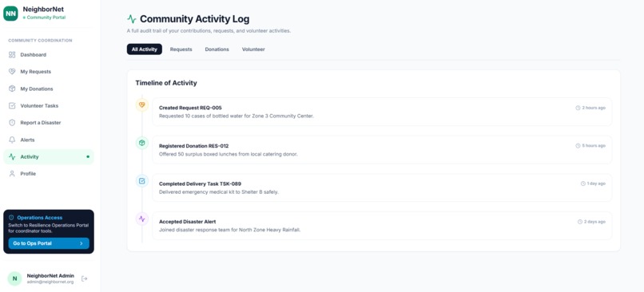The height and width of the screenshot is (292, 644).
Task: Open Dashboard from the sidebar
Action: [49, 54]
